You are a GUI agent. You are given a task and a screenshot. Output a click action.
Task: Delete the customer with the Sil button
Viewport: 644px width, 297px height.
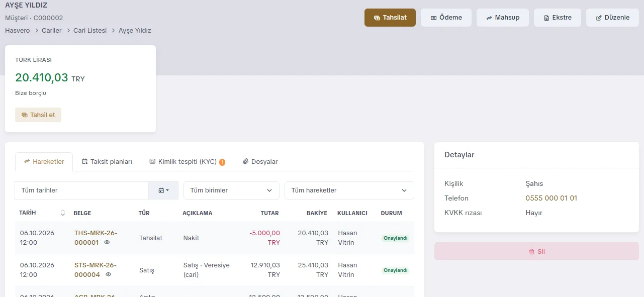coord(536,251)
